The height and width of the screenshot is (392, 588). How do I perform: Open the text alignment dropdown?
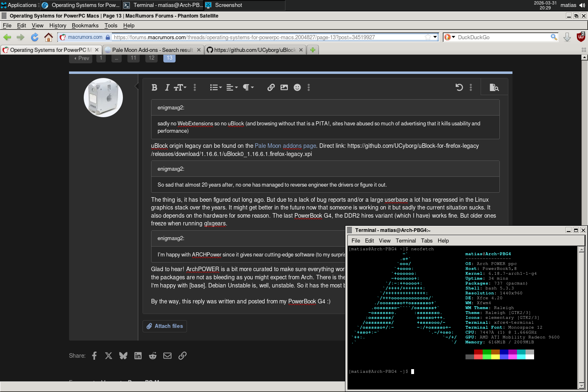tap(232, 87)
